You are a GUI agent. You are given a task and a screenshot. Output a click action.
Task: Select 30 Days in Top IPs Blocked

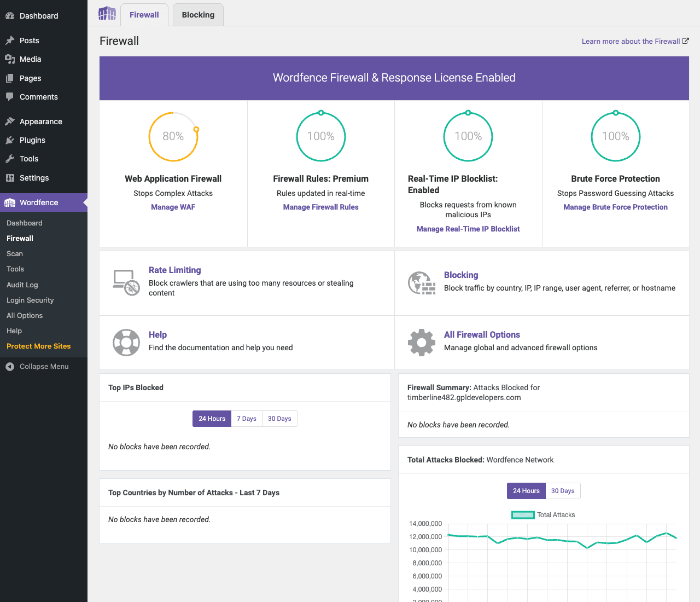tap(279, 419)
